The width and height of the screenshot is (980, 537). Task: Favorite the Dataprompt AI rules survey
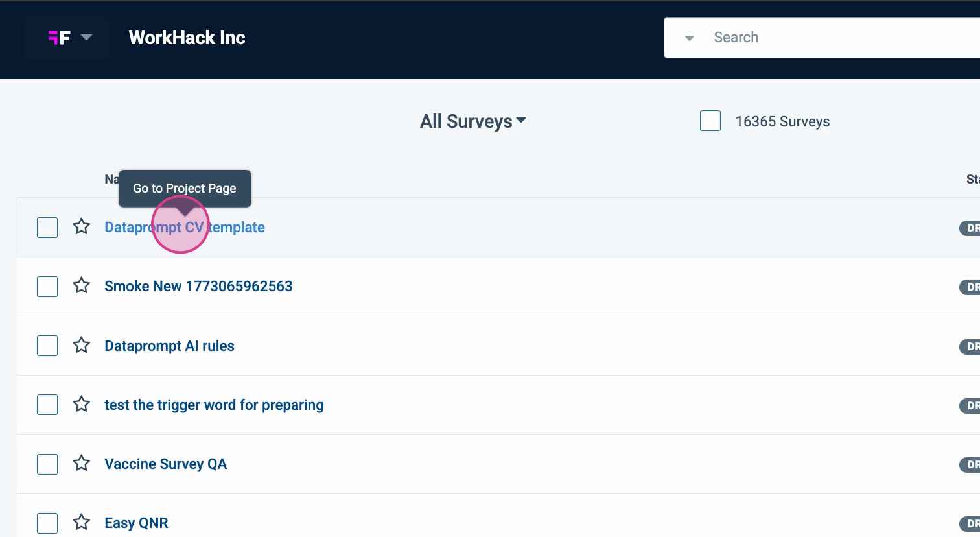81,345
